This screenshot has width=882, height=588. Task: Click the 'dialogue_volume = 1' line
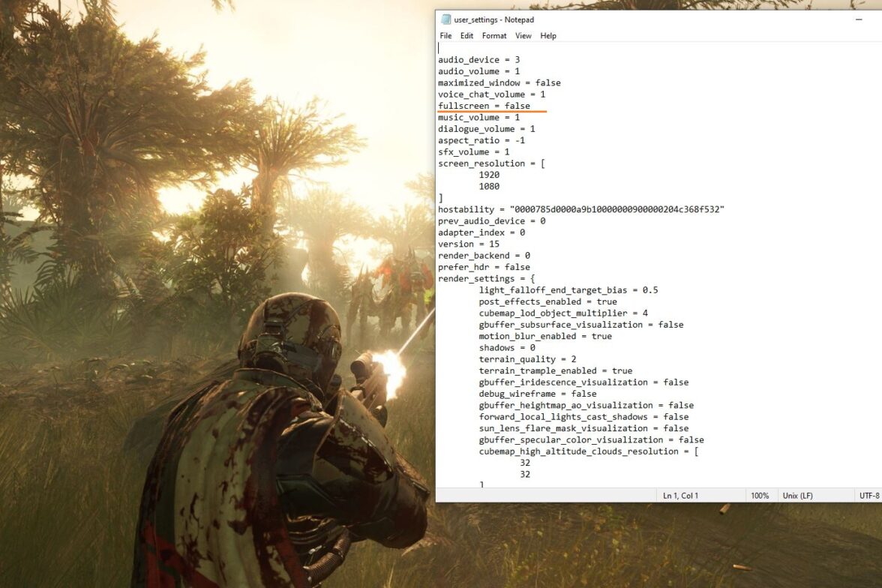click(487, 129)
